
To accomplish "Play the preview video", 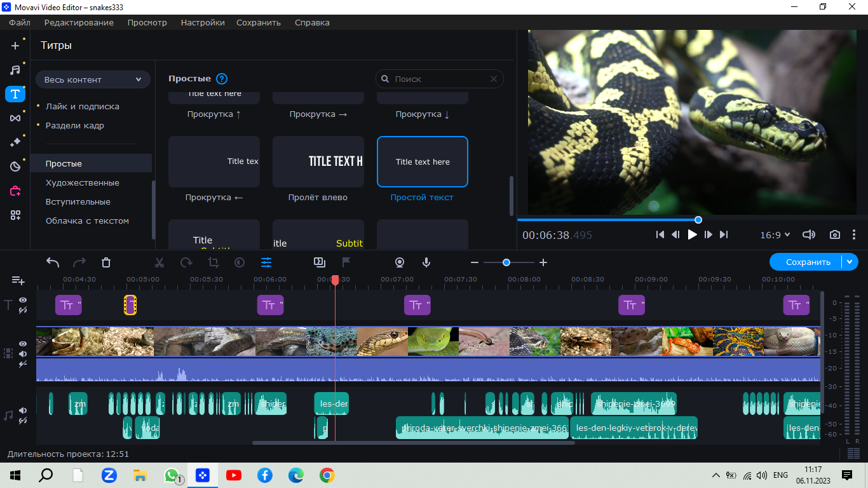I will coord(692,234).
